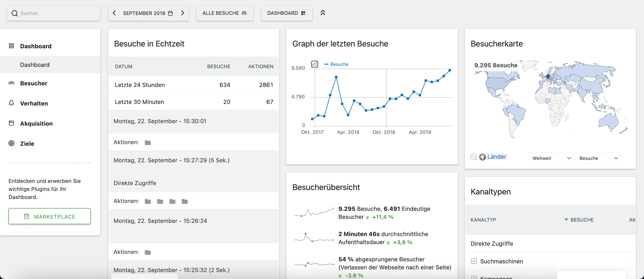
Task: Click the graph metrics picker icon
Action: [x=314, y=64]
